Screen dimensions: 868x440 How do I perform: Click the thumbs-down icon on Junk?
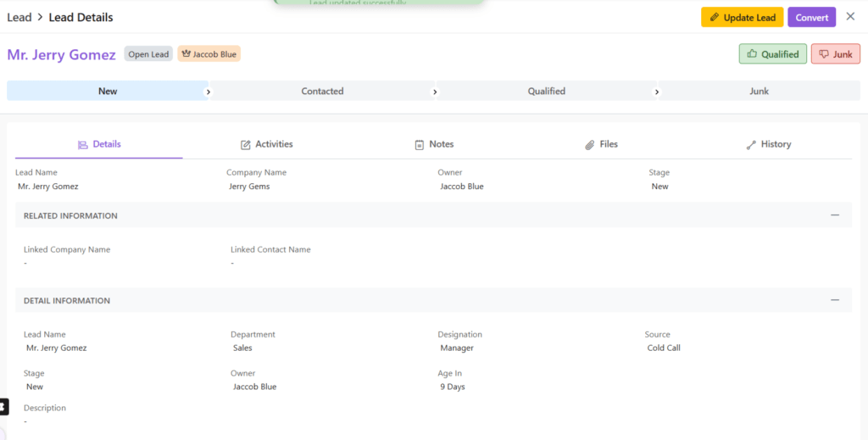[823, 54]
